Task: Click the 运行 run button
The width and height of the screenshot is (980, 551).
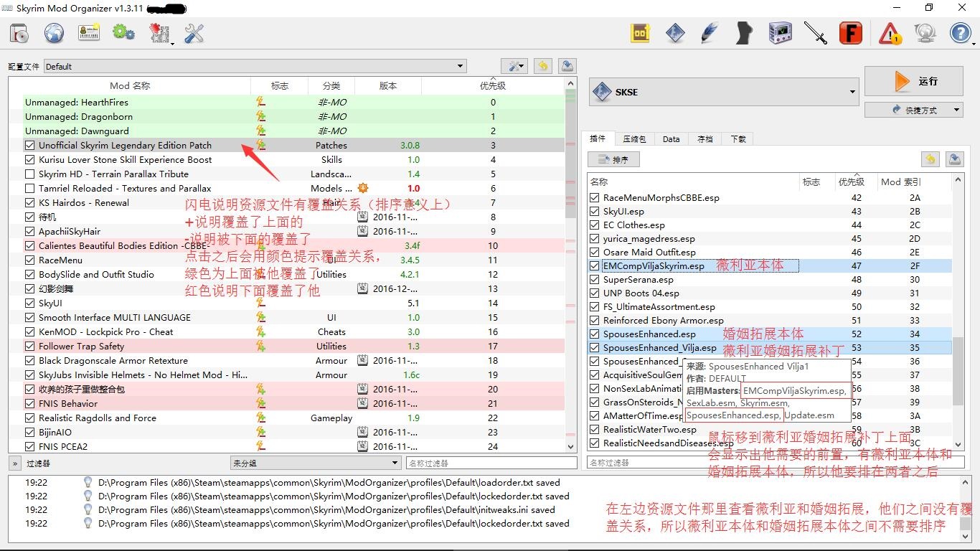Action: click(x=913, y=81)
